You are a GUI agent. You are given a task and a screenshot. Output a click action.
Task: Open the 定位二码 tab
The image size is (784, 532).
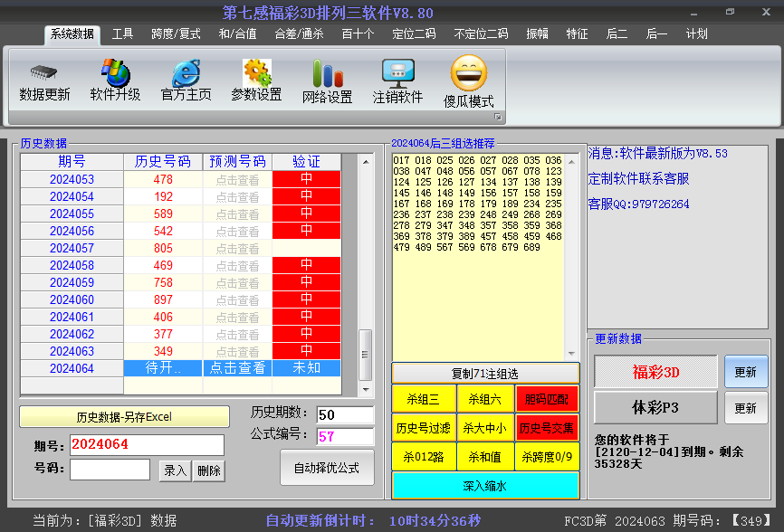(x=414, y=34)
